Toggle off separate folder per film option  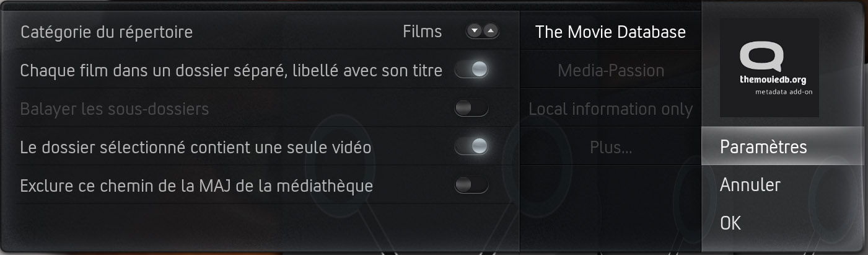(471, 69)
